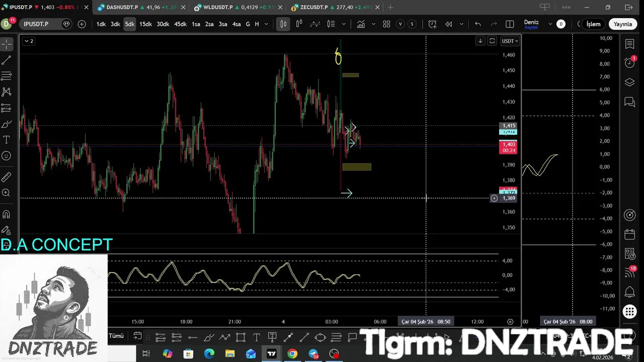
Task: Select the 1sa timeframe
Action: [x=196, y=24]
